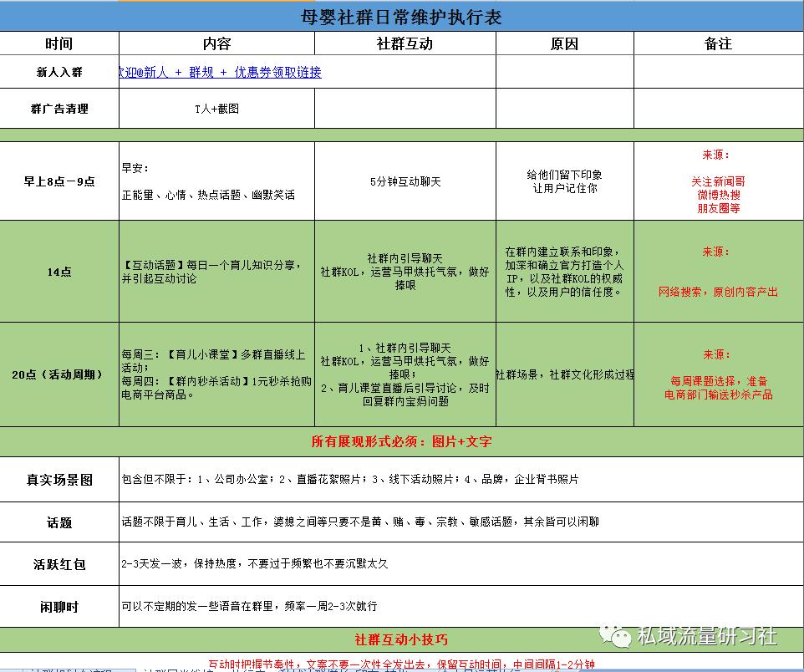Screen dimensions: 804x672
Task: Click the 话题 row label cell
Action: (59, 522)
